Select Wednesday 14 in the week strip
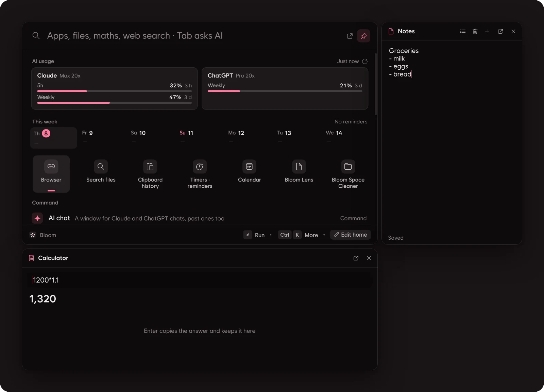The image size is (544, 392). click(346, 138)
